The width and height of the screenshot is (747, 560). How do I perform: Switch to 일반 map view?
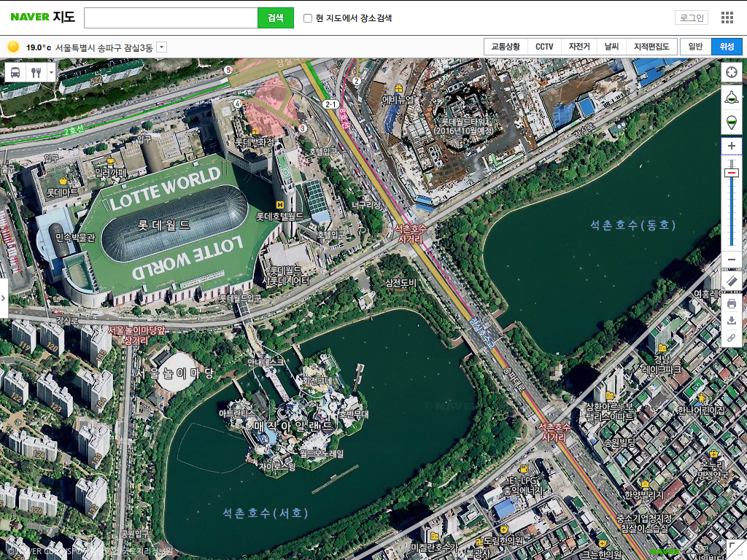[x=695, y=46]
